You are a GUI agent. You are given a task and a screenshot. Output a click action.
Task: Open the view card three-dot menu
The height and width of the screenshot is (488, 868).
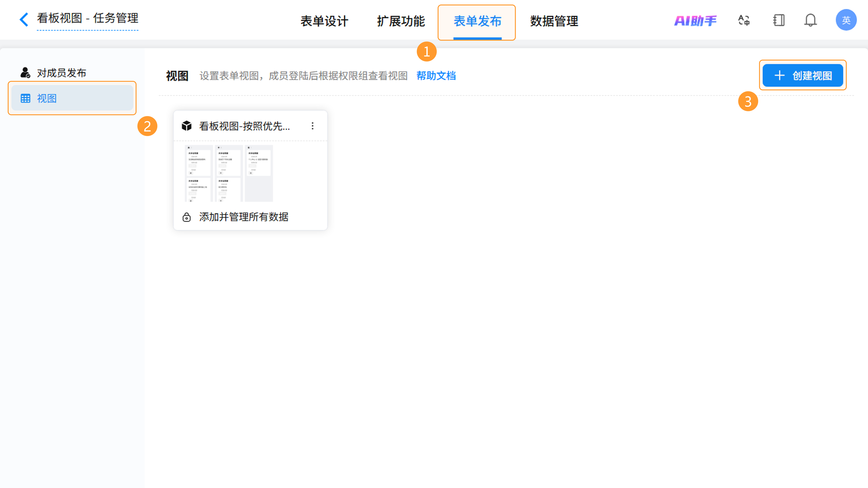coord(313,126)
